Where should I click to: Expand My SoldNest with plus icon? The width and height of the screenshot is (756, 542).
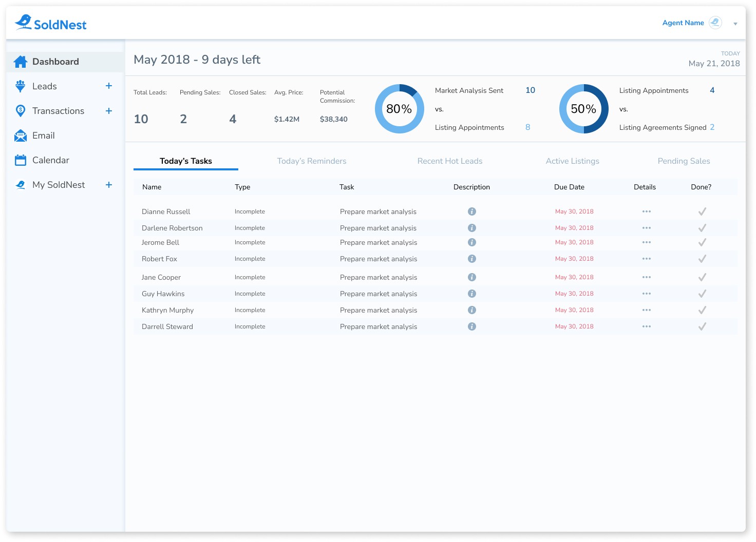click(109, 184)
